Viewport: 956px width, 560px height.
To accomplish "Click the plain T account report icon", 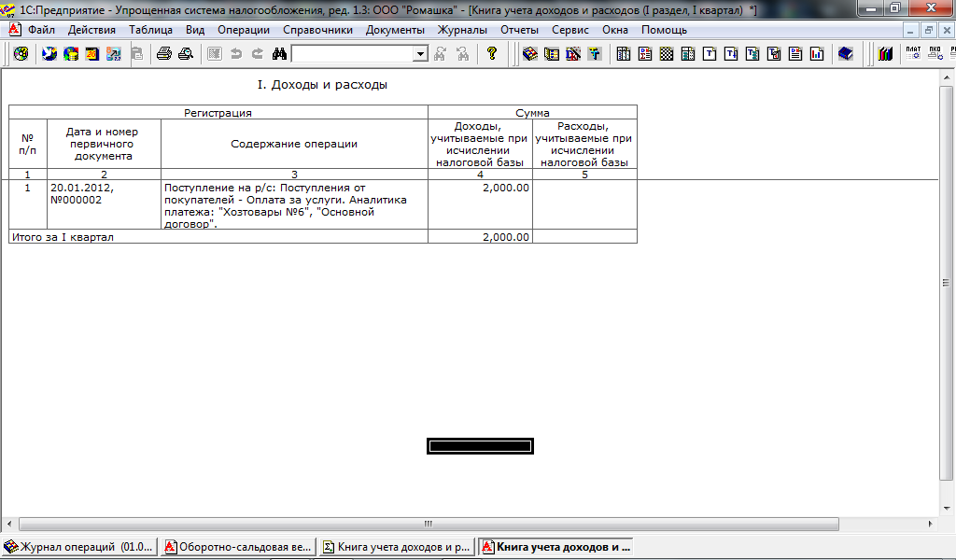I will point(710,54).
